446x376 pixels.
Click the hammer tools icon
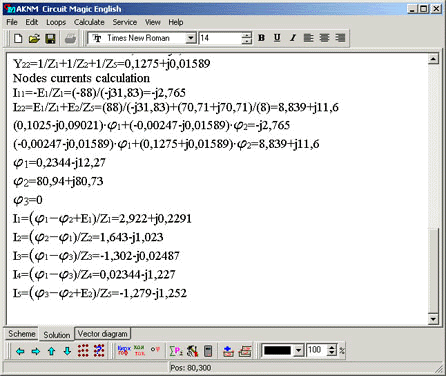(x=192, y=351)
